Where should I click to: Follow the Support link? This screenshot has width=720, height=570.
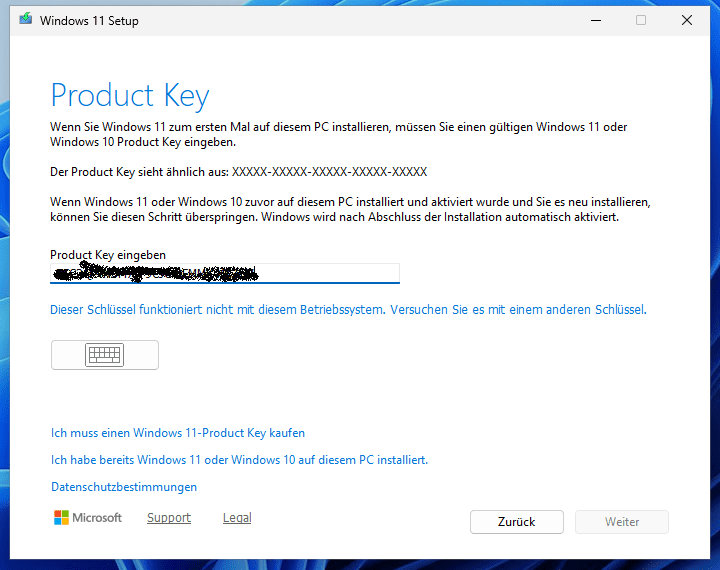[x=169, y=518]
